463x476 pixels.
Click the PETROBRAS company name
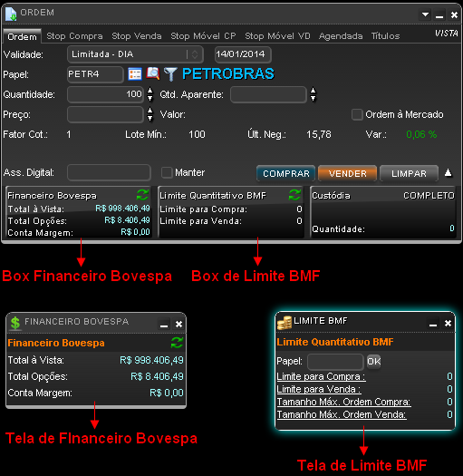click(x=228, y=74)
